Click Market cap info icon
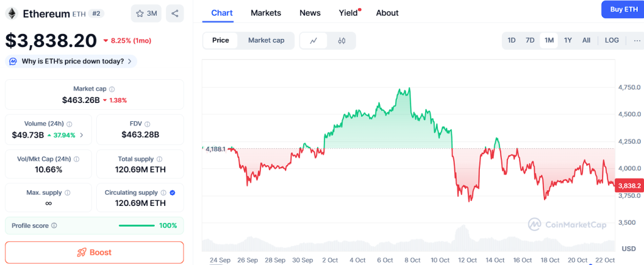The width and height of the screenshot is (644, 265). point(112,89)
